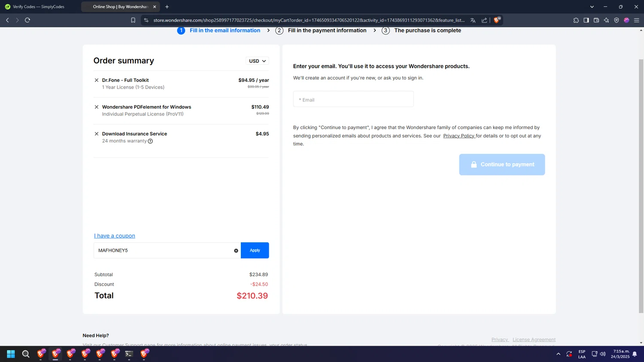Image resolution: width=644 pixels, height=362 pixels.
Task: Open Windows Start menu
Action: point(11,354)
